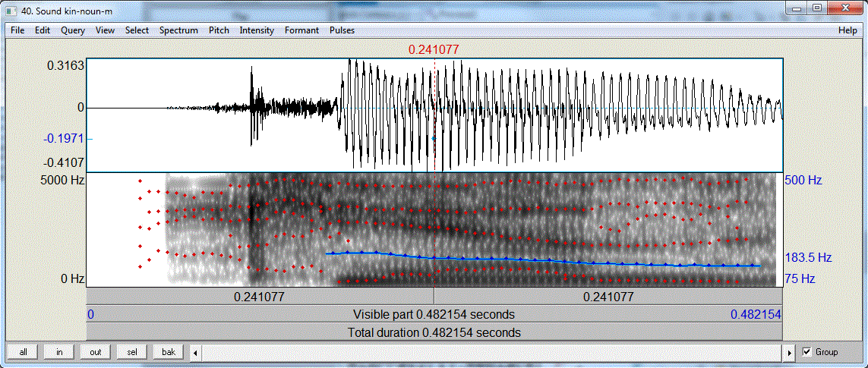Open the Spectrum menu
Viewport: 868px width, 368px height.
pyautogui.click(x=178, y=30)
